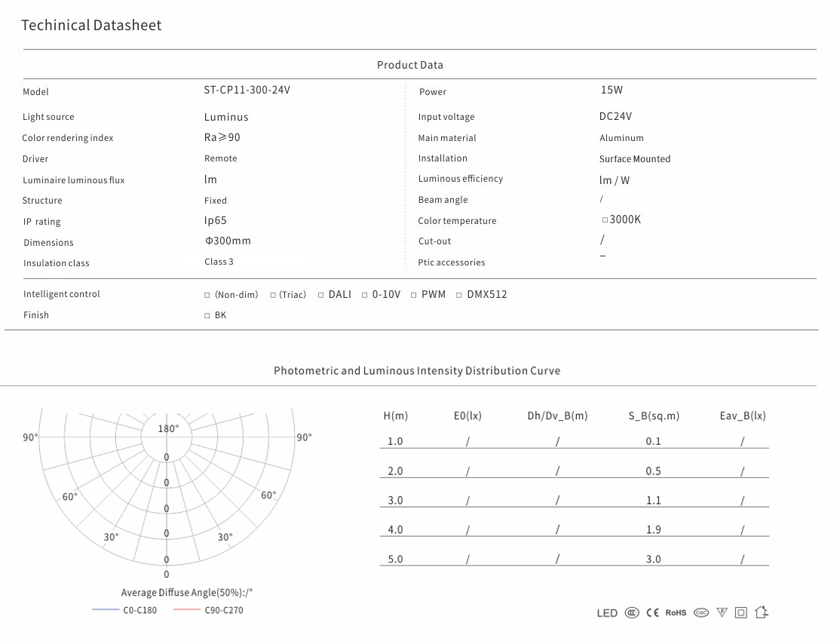Image resolution: width=840 pixels, height=644 pixels.
Task: Click the CCC certification logo
Action: coord(632,613)
